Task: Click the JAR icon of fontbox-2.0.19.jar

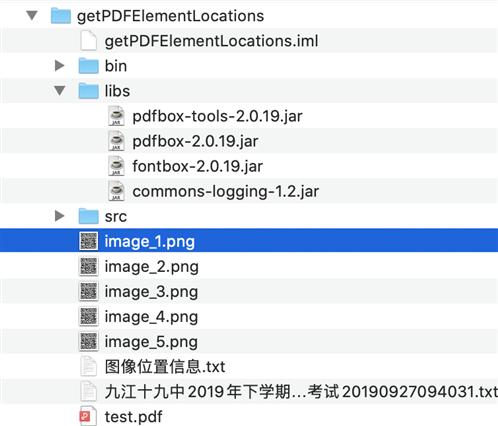Action: point(116,166)
